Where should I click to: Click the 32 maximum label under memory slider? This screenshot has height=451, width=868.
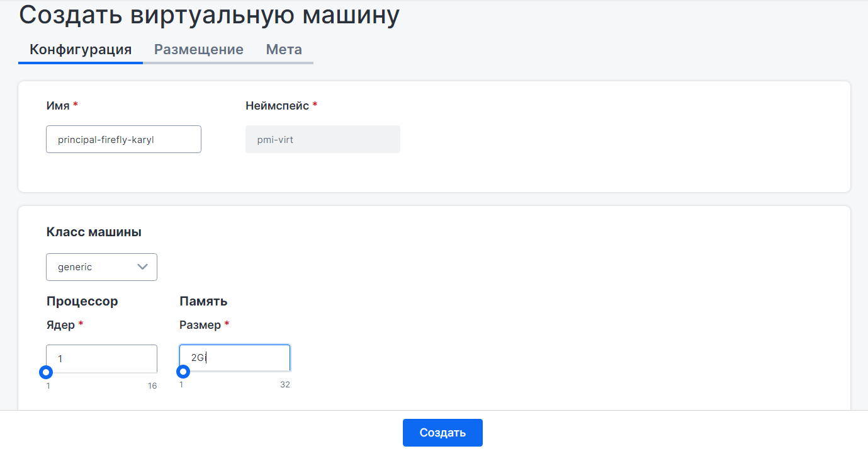[x=285, y=385]
